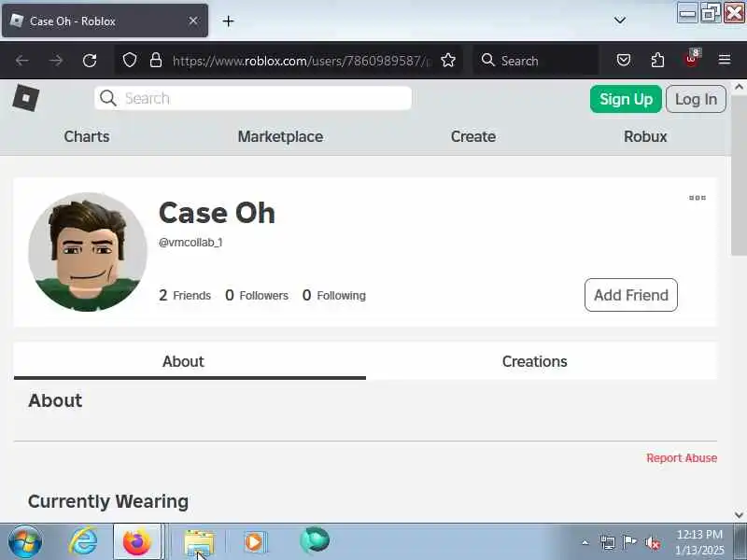Image resolution: width=747 pixels, height=560 pixels.
Task: Click the green swirl taskbar app icon
Action: pyautogui.click(x=315, y=540)
